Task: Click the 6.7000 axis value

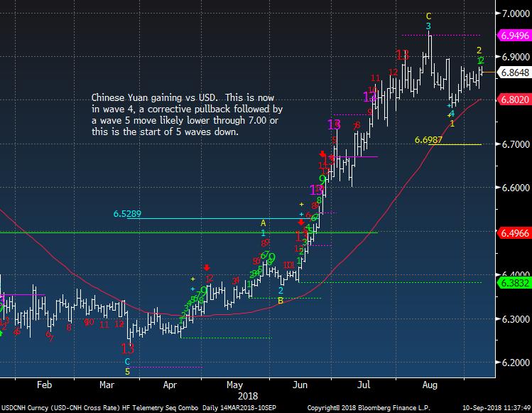Action: pyautogui.click(x=515, y=144)
